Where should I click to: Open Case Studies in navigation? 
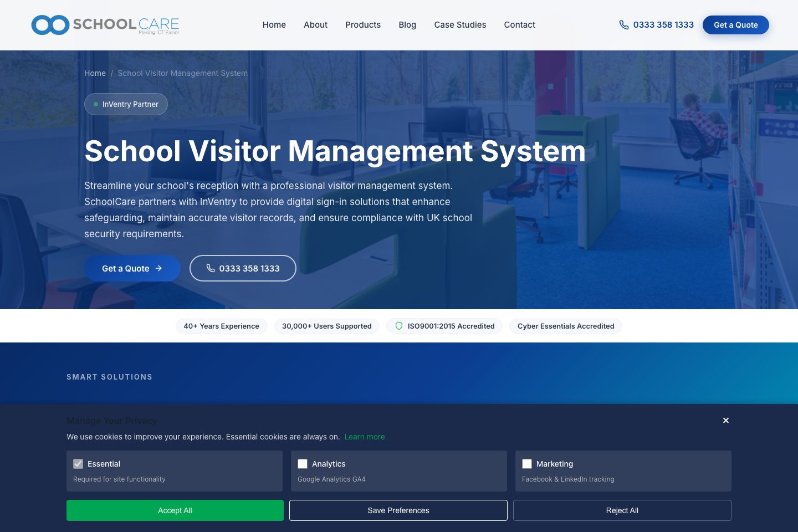point(460,25)
